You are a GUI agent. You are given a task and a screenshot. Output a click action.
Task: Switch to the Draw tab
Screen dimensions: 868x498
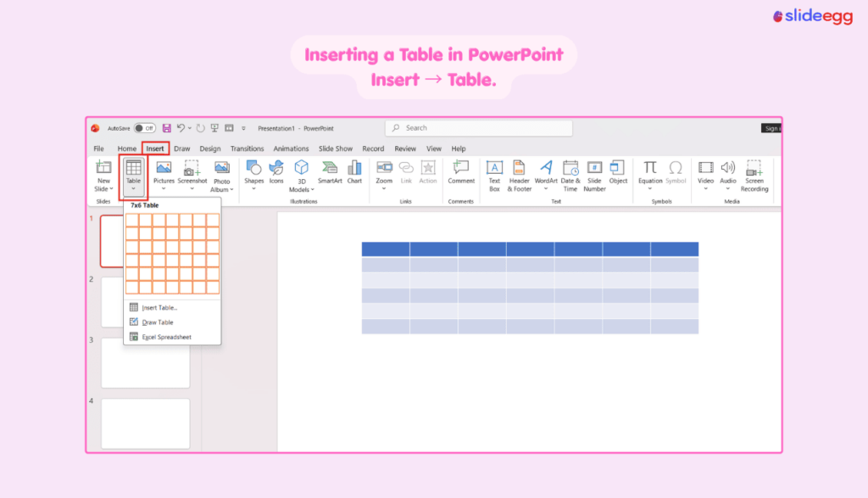[181, 148]
